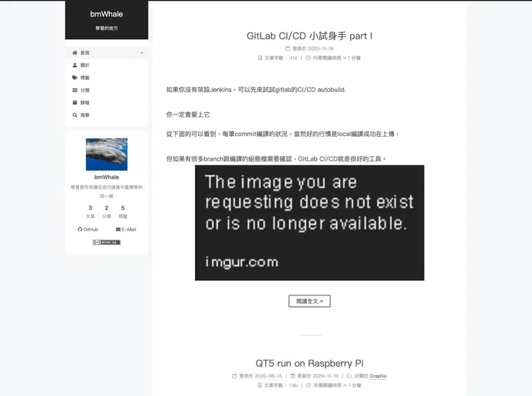The width and height of the screenshot is (532, 396).
Task: Open the 搜尋 search item
Action: (x=107, y=115)
